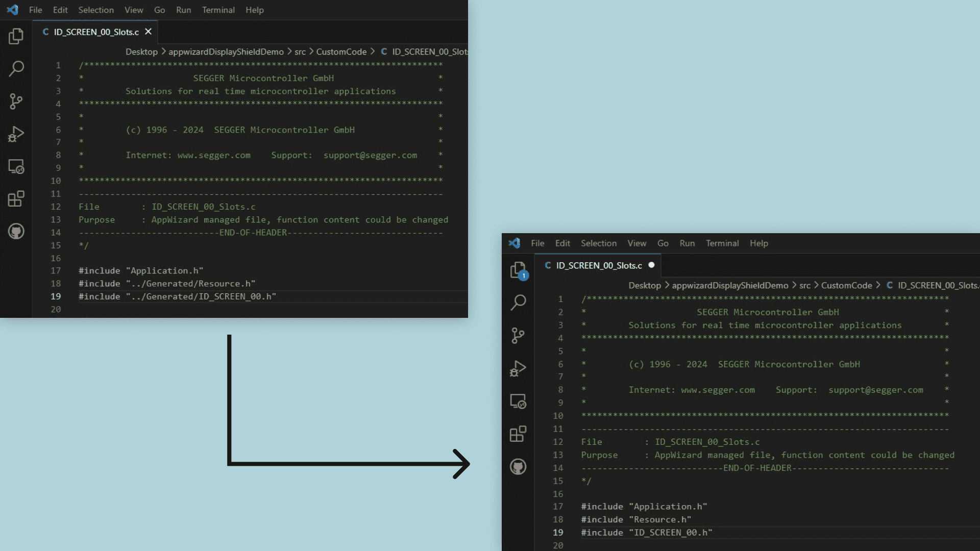980x551 pixels.
Task: Expand the src breadcrumb chevron
Action: 310,52
